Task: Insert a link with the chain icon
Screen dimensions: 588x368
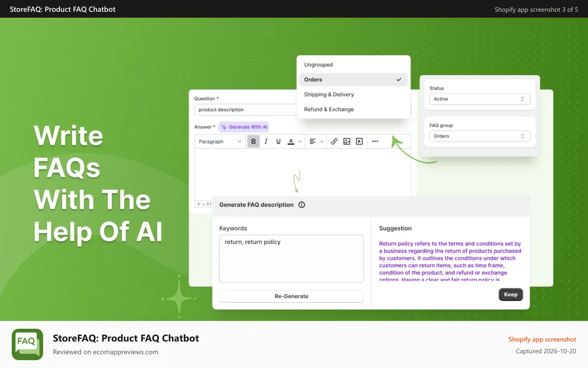Action: click(334, 141)
